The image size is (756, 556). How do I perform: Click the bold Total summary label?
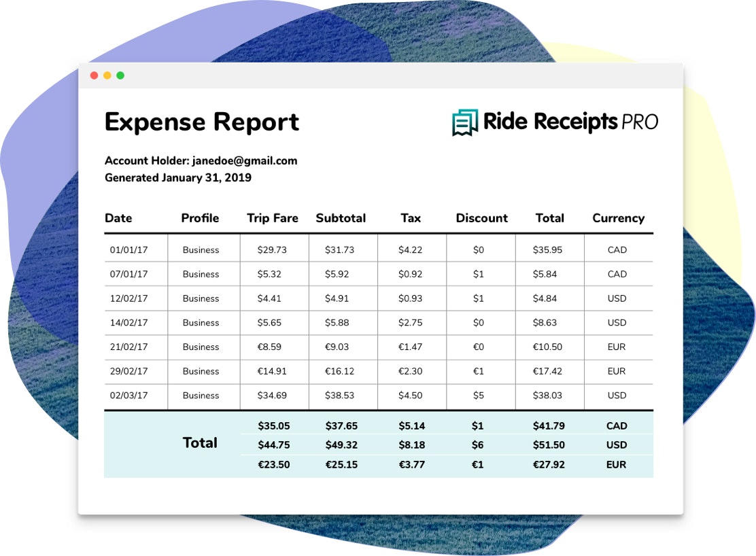(200, 442)
